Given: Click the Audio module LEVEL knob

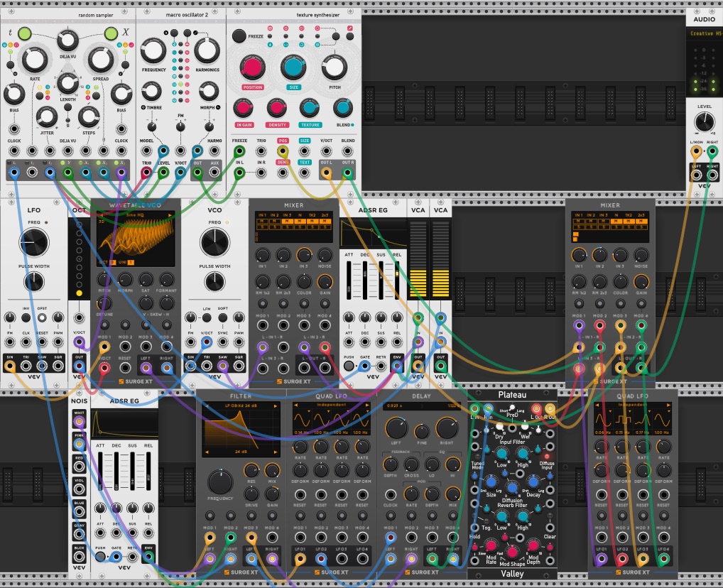Looking at the screenshot, I should click(x=704, y=122).
